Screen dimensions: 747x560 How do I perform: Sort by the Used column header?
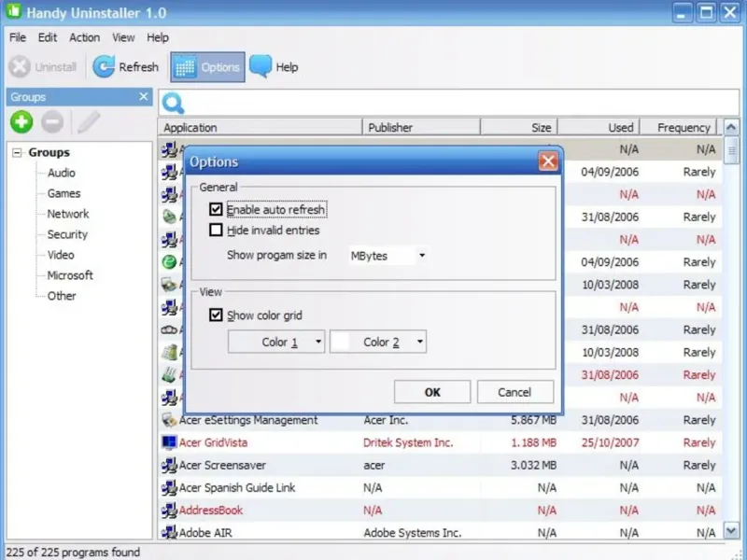(599, 128)
